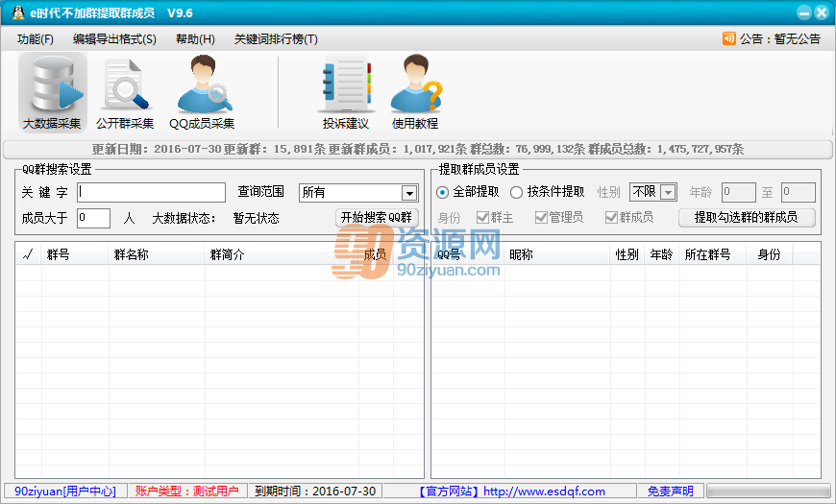Click the 提取勾选群的群成员 button
This screenshot has width=836, height=504.
tap(747, 217)
